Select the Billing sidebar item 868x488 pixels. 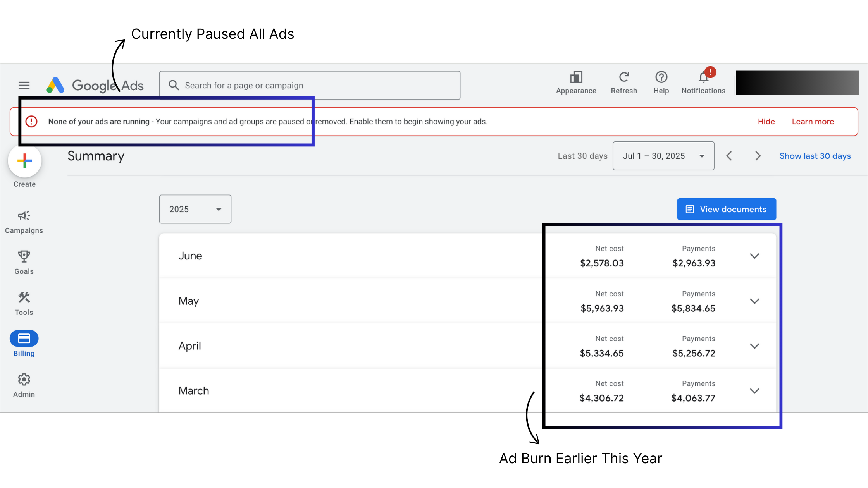click(x=24, y=344)
